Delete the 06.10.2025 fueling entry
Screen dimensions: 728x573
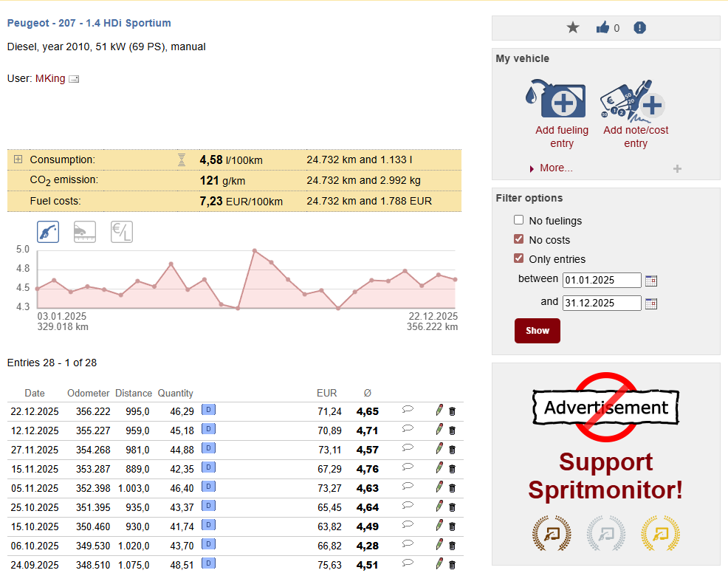(x=452, y=546)
